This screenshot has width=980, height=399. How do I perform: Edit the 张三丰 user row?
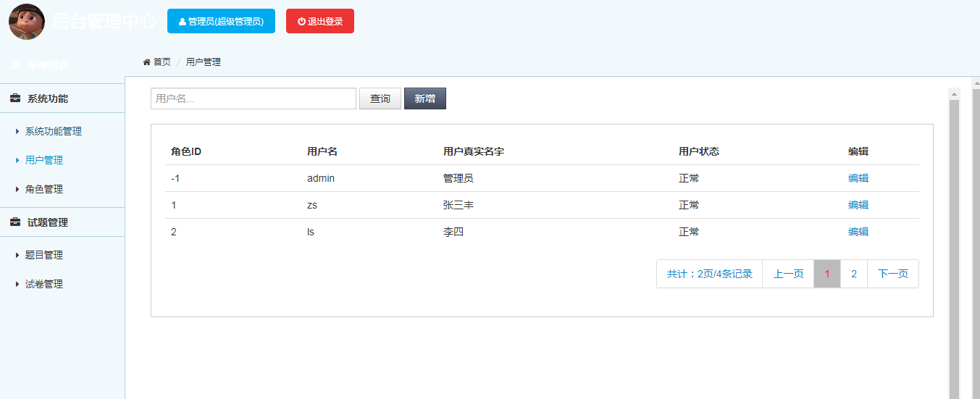pos(858,205)
